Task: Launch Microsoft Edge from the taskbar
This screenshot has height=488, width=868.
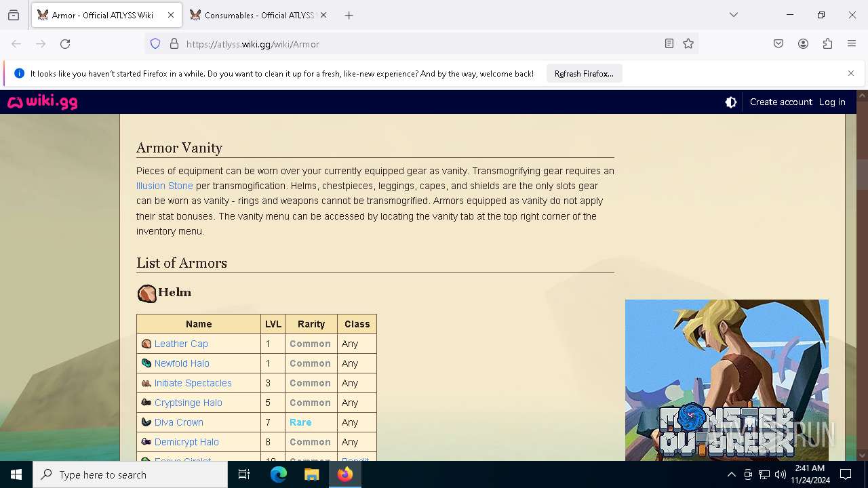Action: coord(279,474)
